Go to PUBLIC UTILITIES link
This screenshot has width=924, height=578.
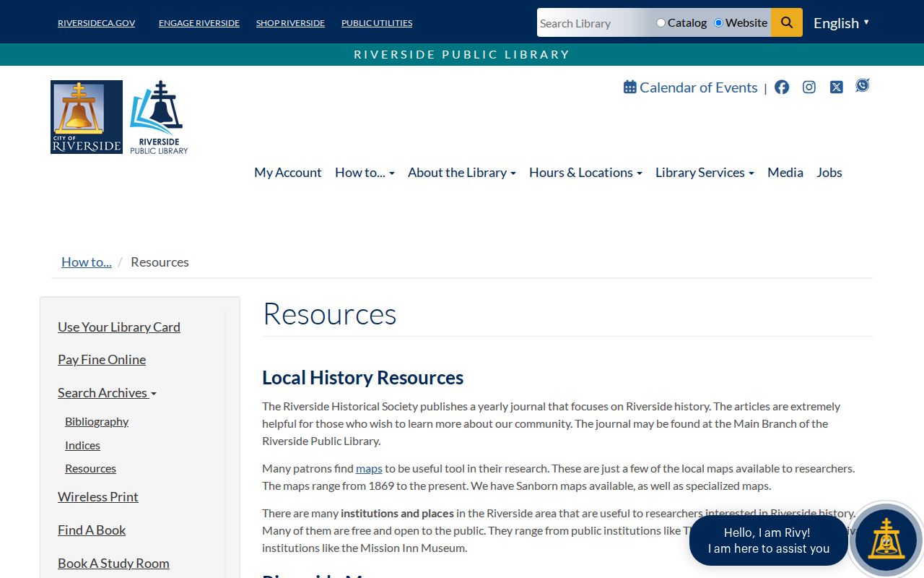point(377,23)
